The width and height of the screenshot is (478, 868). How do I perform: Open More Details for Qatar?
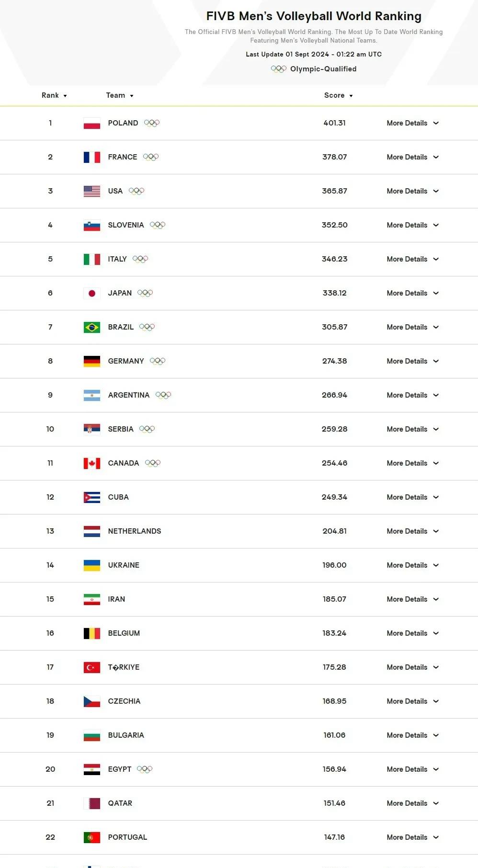[x=412, y=803]
